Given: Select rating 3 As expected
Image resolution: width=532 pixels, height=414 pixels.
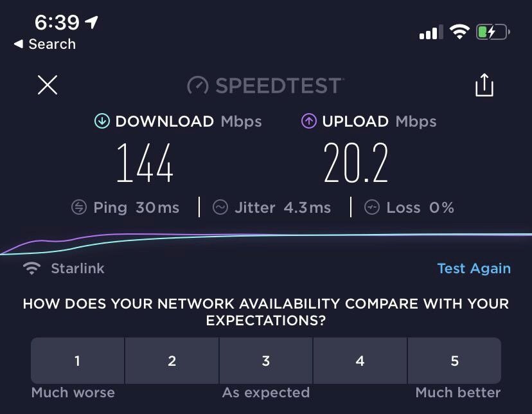Looking at the screenshot, I should tap(266, 361).
